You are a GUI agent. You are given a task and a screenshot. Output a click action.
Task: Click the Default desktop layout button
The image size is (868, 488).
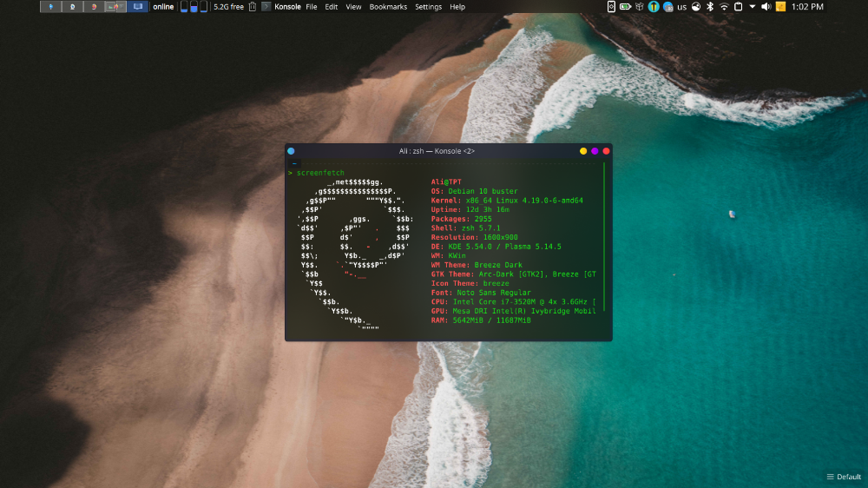pos(844,477)
